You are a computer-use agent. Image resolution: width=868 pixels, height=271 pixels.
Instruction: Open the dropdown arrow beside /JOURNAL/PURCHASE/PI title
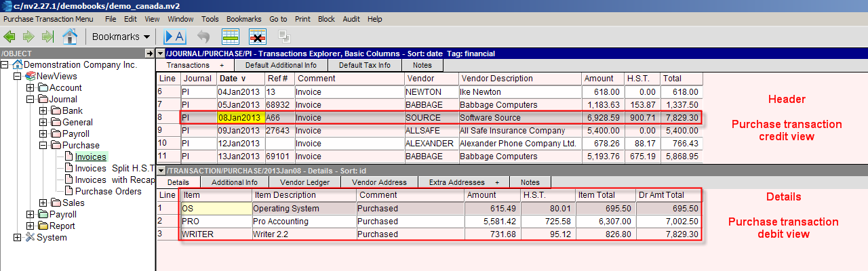point(160,54)
